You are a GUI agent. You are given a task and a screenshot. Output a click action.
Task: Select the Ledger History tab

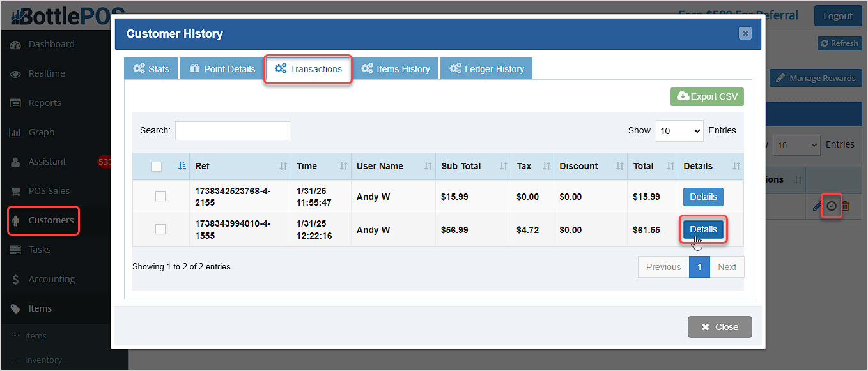click(486, 68)
